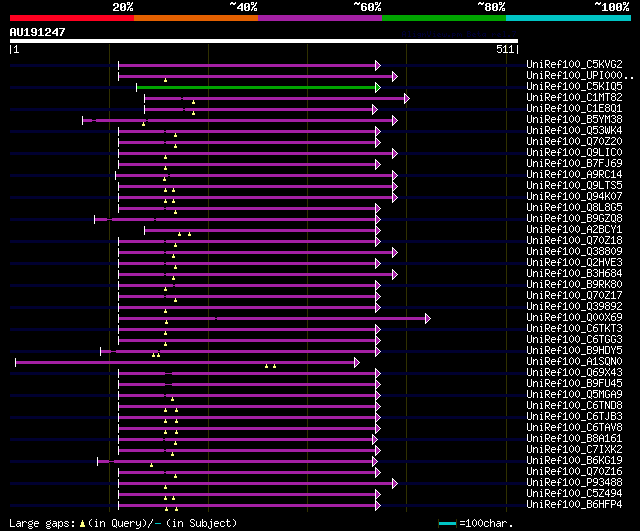This screenshot has width=640, height=531.
Task: Click the UniRef100_B9RK80 label
Action: pyautogui.click(x=574, y=285)
